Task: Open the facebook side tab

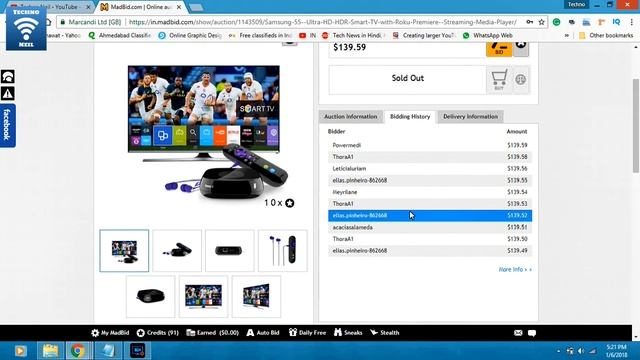Action: click(7, 125)
